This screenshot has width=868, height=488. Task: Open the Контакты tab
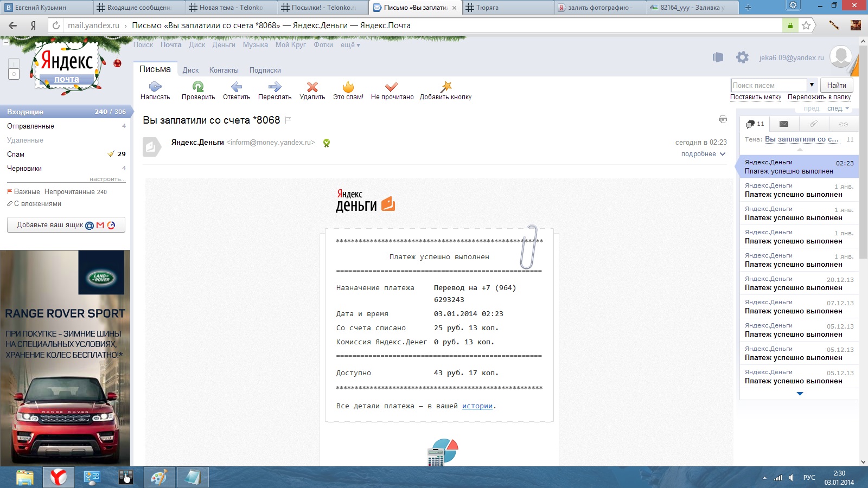click(x=224, y=70)
